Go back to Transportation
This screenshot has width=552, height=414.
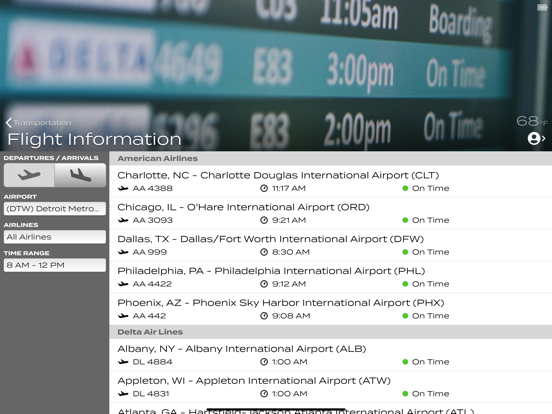39,123
